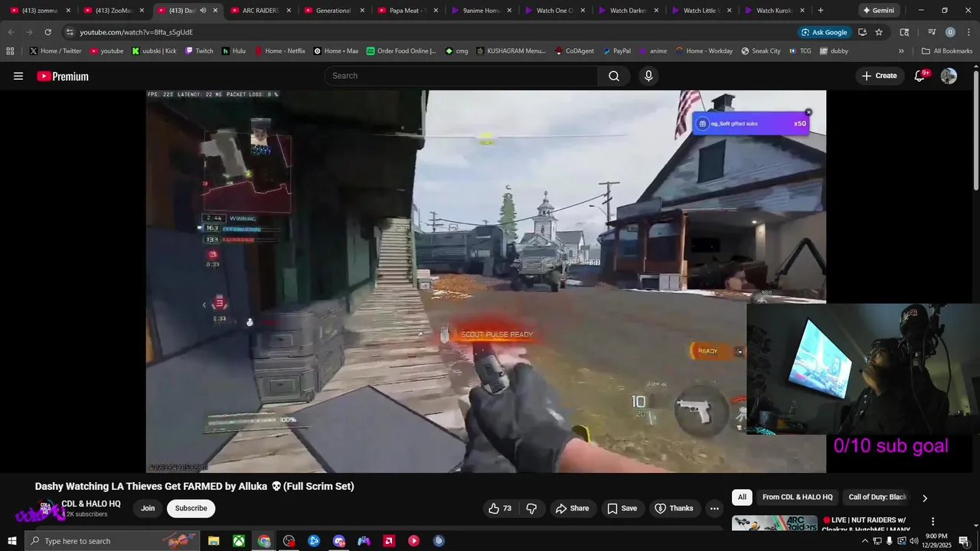Mute the playing YouTube tab audio

203,11
